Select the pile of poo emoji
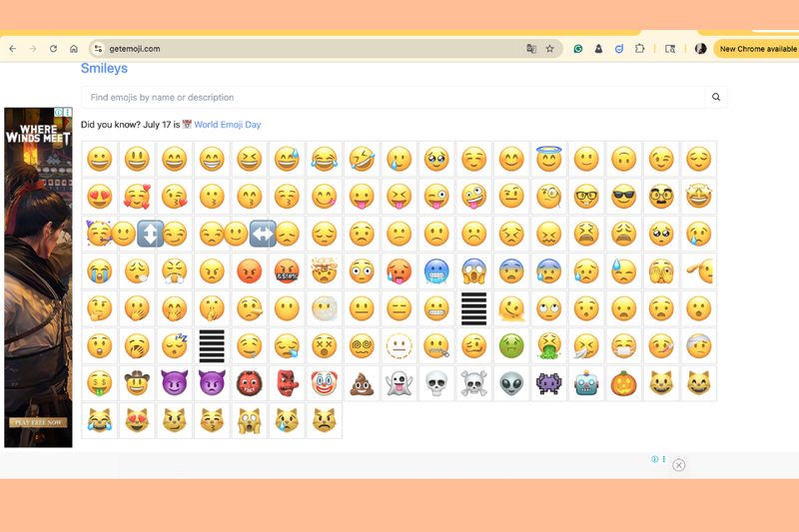The width and height of the screenshot is (799, 532). [x=362, y=383]
